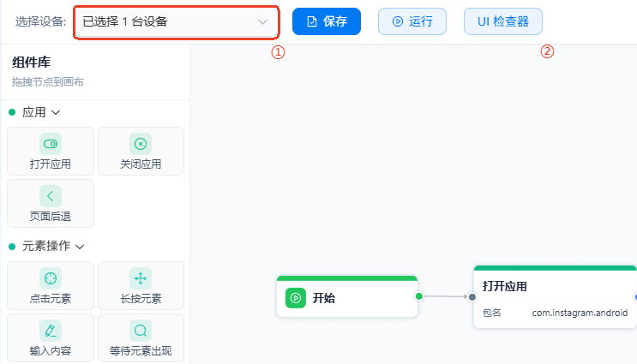Click the 保存 save button

pos(327,21)
